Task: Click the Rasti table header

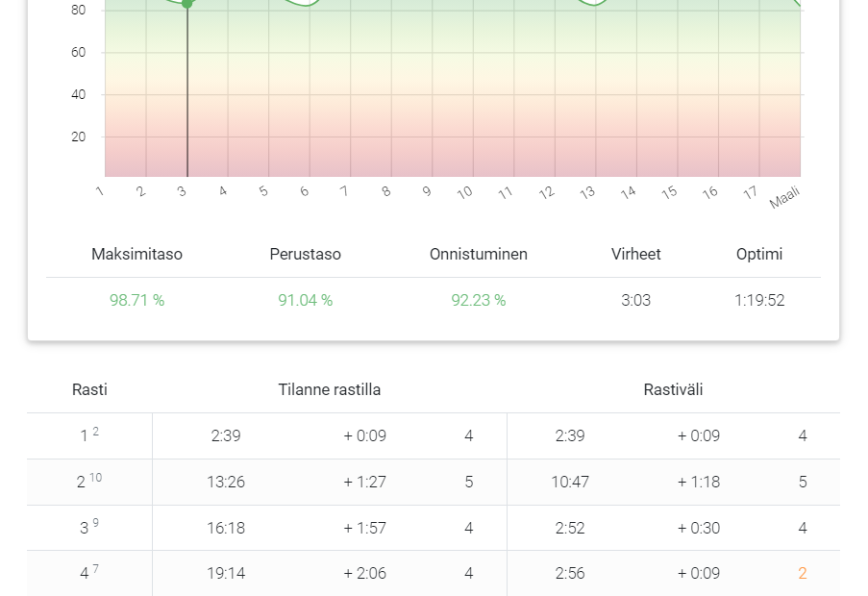Action: pos(89,389)
